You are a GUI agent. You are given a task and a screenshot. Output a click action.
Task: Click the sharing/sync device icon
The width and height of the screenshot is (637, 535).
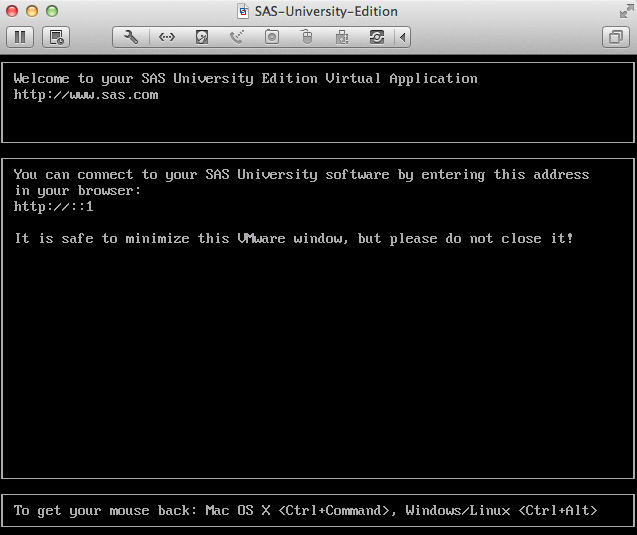click(x=377, y=37)
